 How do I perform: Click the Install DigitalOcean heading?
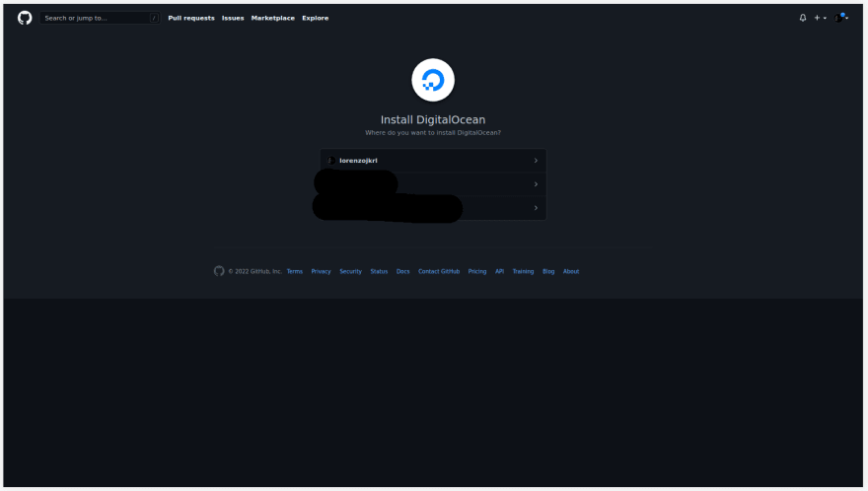(x=433, y=119)
